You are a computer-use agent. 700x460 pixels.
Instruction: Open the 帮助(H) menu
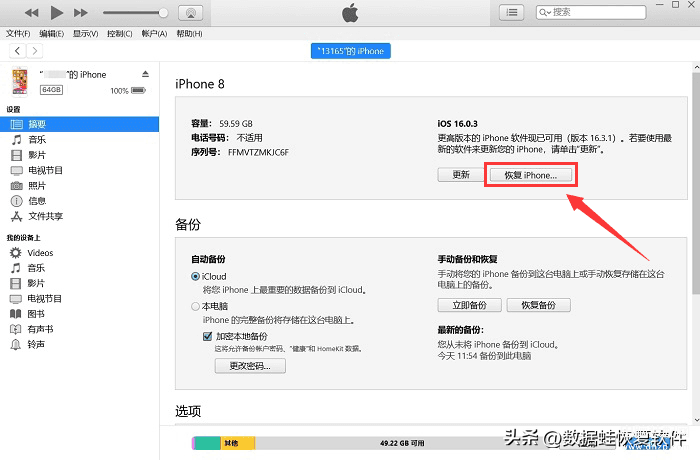(x=189, y=33)
